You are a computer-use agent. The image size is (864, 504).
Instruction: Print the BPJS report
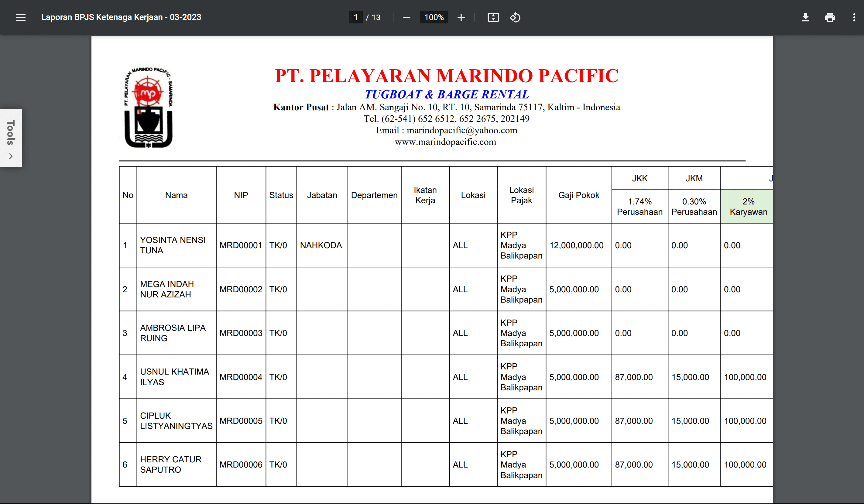coord(830,18)
